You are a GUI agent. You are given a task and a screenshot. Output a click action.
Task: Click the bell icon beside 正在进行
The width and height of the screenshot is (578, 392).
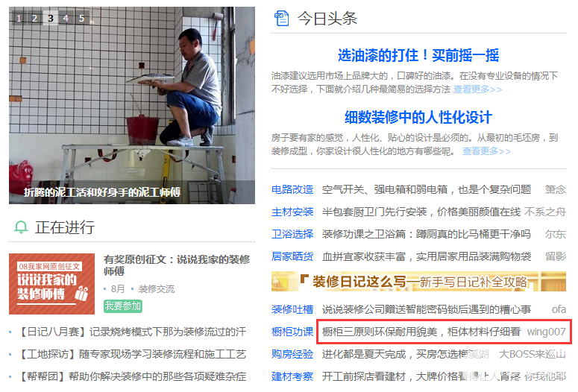pyautogui.click(x=21, y=227)
